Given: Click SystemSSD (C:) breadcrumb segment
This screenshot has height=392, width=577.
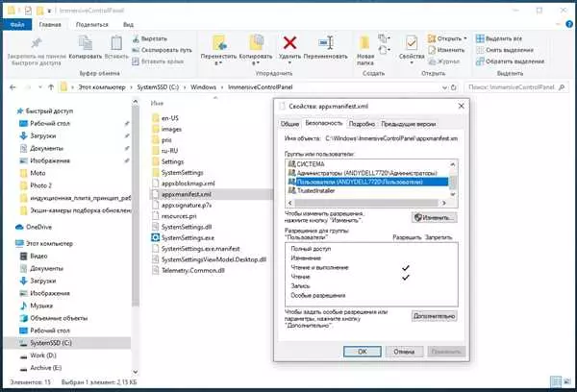Looking at the screenshot, I should [158, 87].
